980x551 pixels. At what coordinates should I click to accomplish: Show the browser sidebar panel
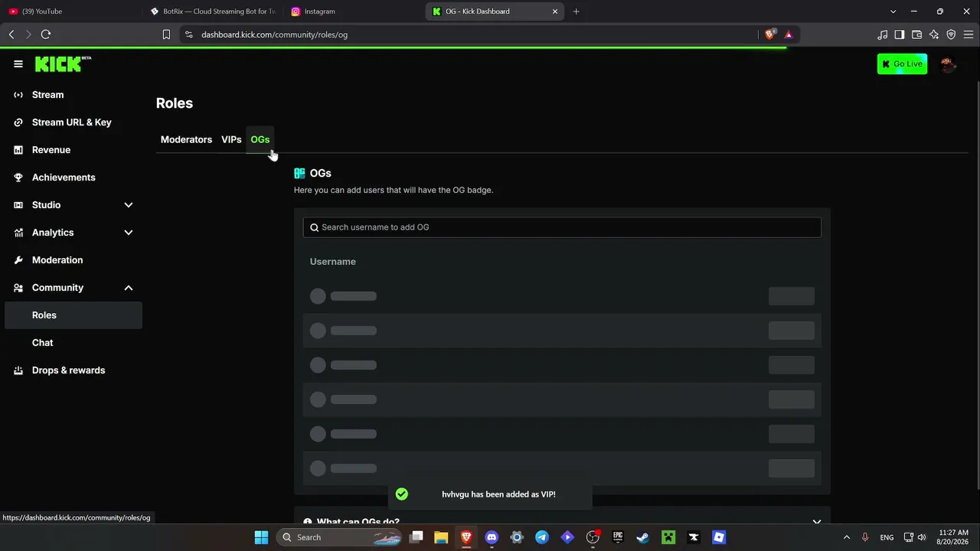coord(900,34)
